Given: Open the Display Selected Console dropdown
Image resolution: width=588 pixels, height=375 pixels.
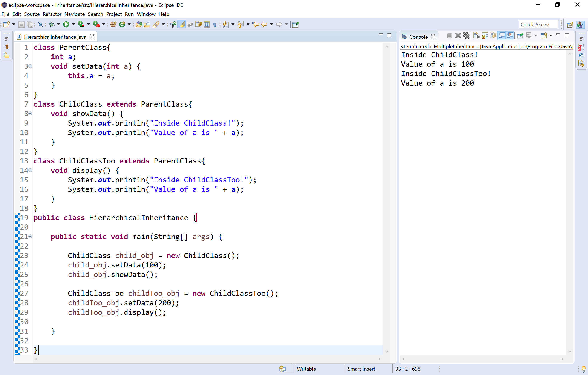Looking at the screenshot, I should [536, 35].
